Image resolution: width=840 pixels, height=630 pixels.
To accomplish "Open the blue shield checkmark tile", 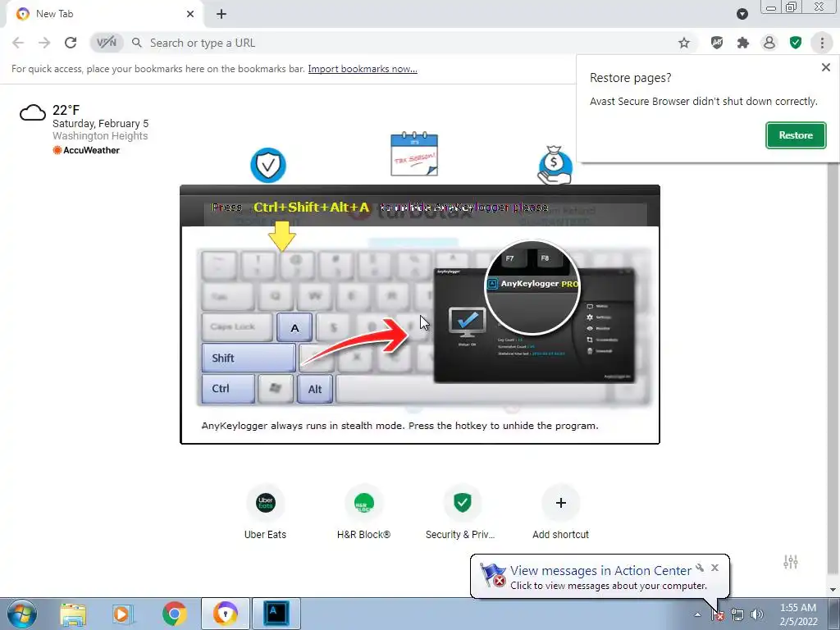I will [x=268, y=165].
